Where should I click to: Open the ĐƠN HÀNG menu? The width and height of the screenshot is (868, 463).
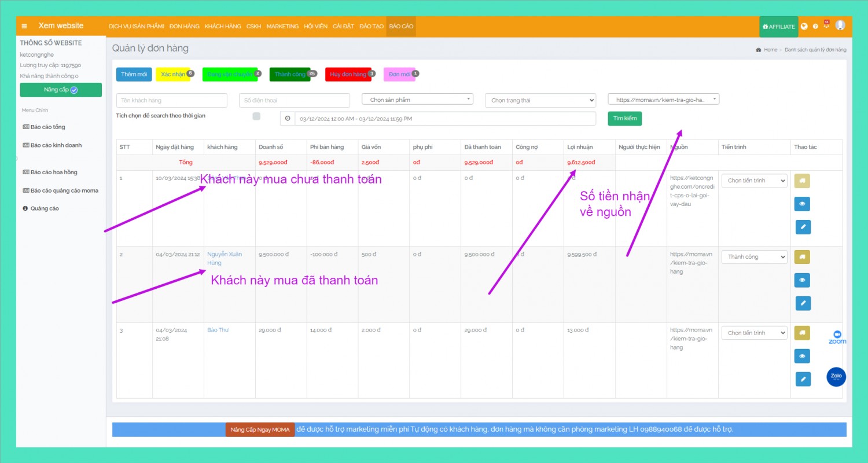[x=184, y=27]
